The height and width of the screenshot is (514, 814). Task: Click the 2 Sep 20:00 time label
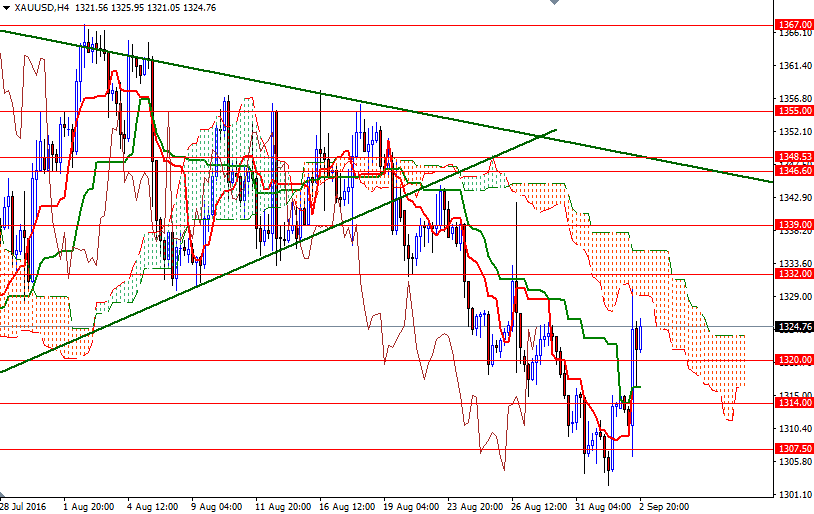(666, 506)
